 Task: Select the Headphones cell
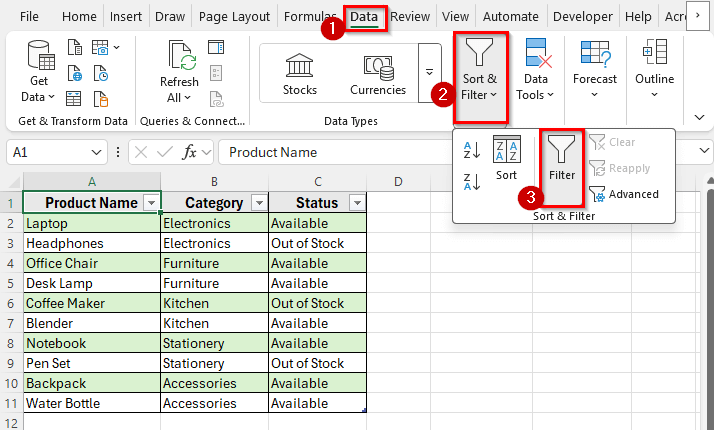coord(92,243)
